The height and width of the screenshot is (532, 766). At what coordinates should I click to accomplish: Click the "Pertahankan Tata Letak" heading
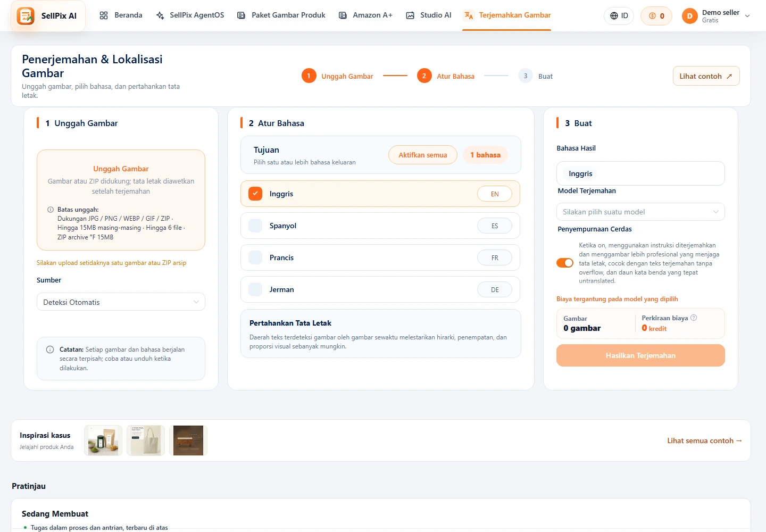point(290,323)
